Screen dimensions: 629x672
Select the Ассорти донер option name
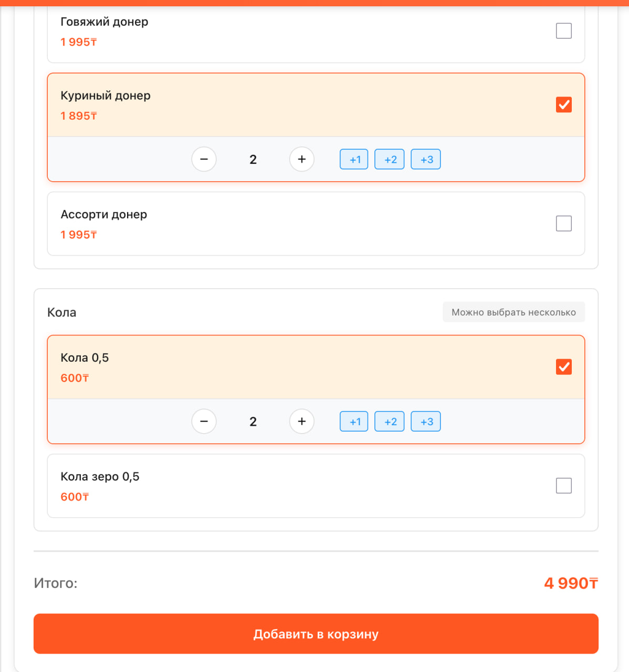(104, 214)
